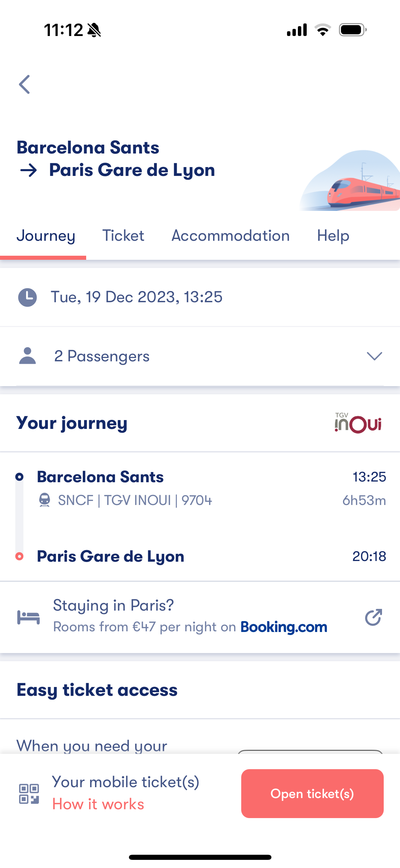Screen dimensions: 400x868
Task: Tap the train icon next to SNCF
Action: point(44,500)
